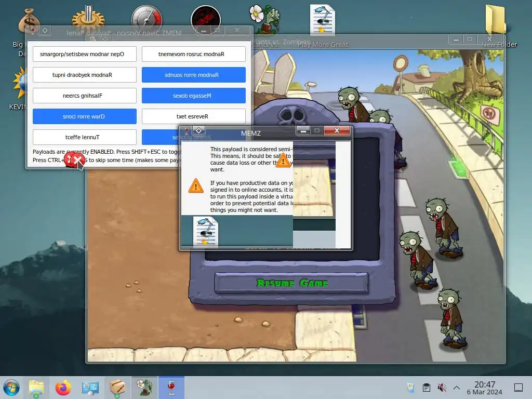This screenshot has height=399, width=532.
Task: Click 'This payload is considered semi-' warning text
Action: (x=251, y=149)
